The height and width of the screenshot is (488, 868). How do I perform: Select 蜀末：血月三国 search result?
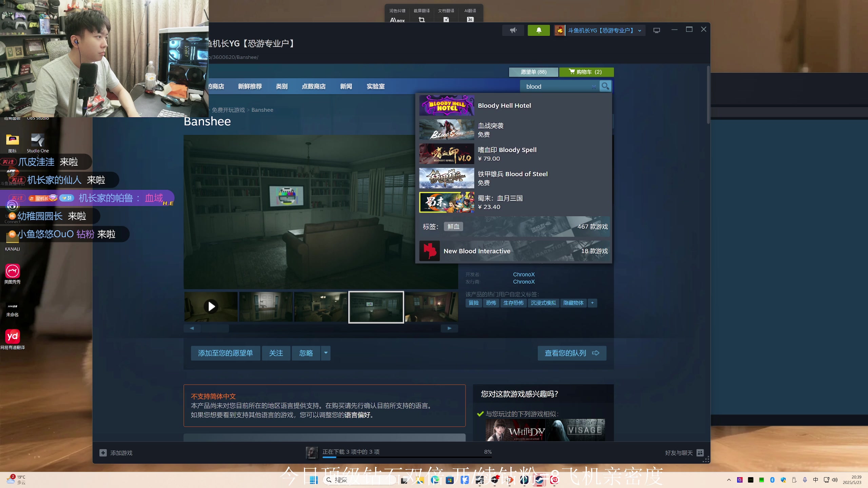[514, 202]
